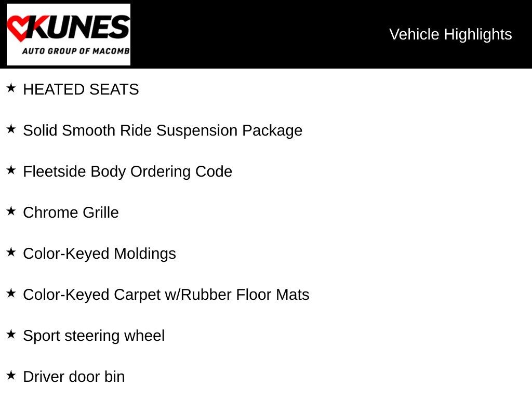Click the Kunes Auto Group logo
This screenshot has width=532, height=399.
click(x=68, y=34)
